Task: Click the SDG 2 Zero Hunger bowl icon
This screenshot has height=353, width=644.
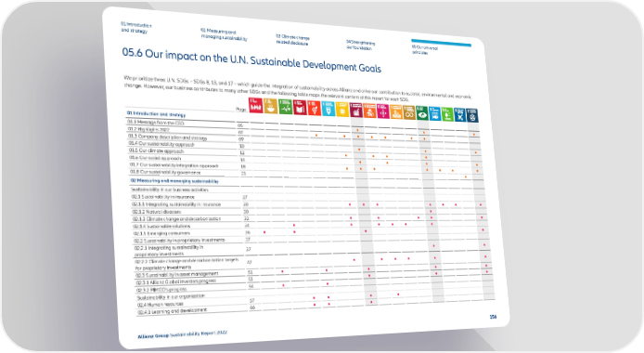Action: 270,106
